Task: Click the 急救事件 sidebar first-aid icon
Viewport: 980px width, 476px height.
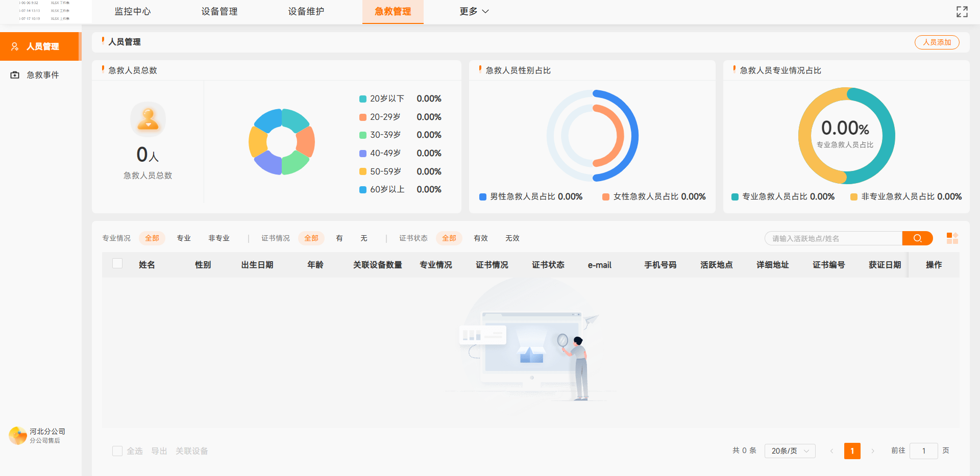Action: 15,75
